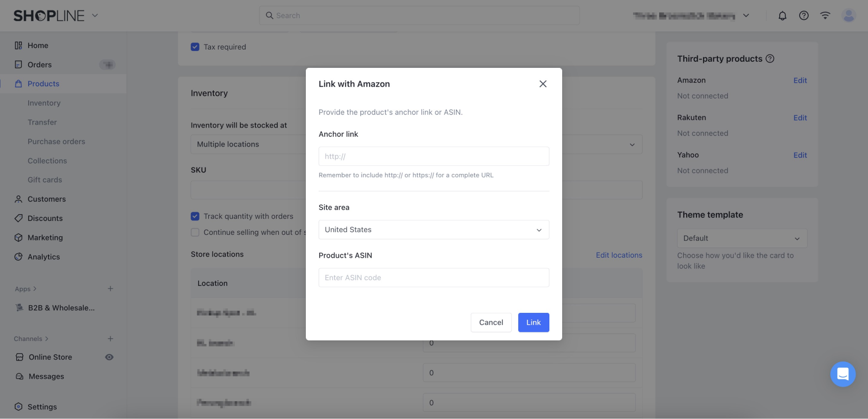Open the notifications bell

(782, 16)
